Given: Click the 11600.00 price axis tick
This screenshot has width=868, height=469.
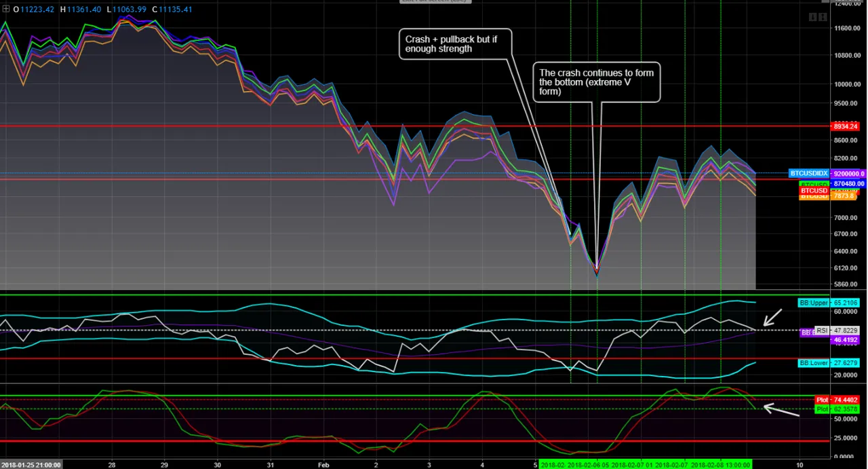Looking at the screenshot, I should coord(846,28).
